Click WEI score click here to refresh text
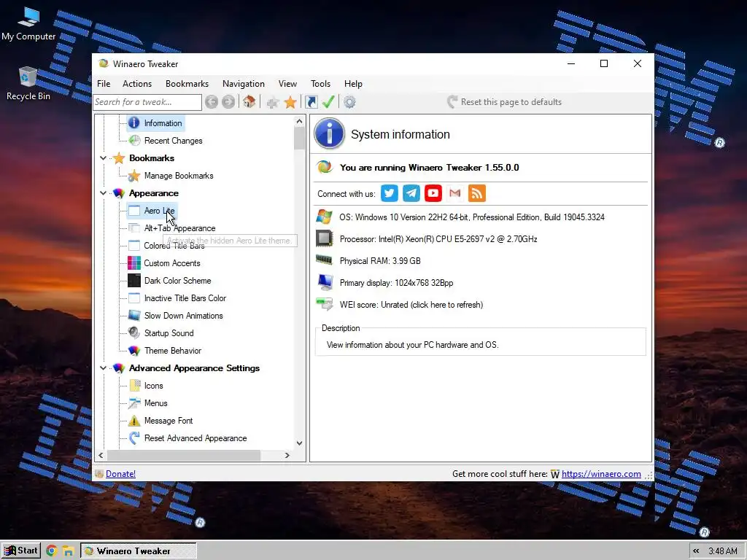 point(411,305)
